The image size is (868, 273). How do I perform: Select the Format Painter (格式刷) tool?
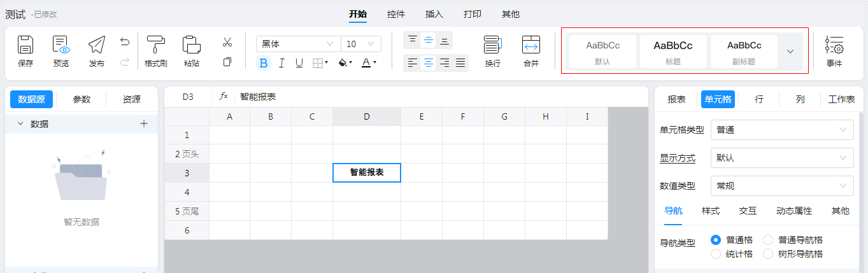pos(155,45)
